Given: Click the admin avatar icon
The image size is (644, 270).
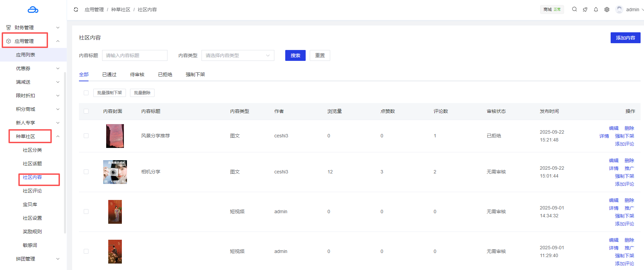Looking at the screenshot, I should (x=619, y=10).
